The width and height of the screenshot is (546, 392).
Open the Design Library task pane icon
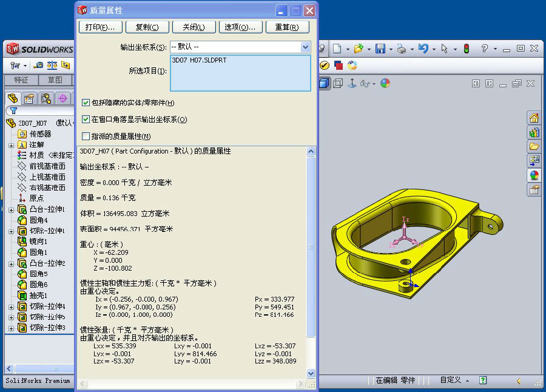534,132
